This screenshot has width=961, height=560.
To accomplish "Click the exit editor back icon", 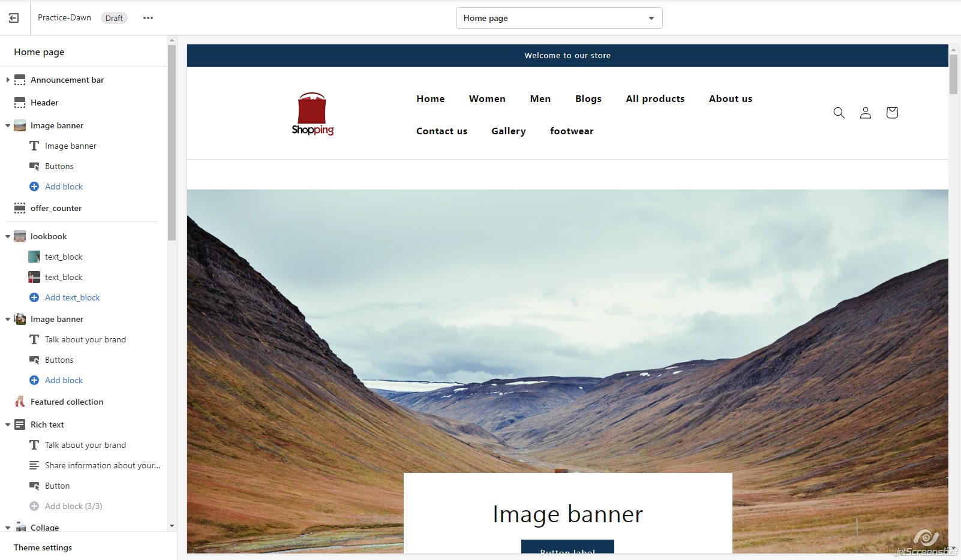I will coord(14,18).
